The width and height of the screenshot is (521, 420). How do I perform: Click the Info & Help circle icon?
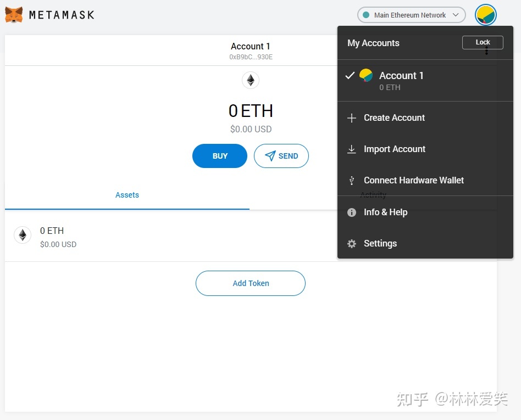[352, 212]
